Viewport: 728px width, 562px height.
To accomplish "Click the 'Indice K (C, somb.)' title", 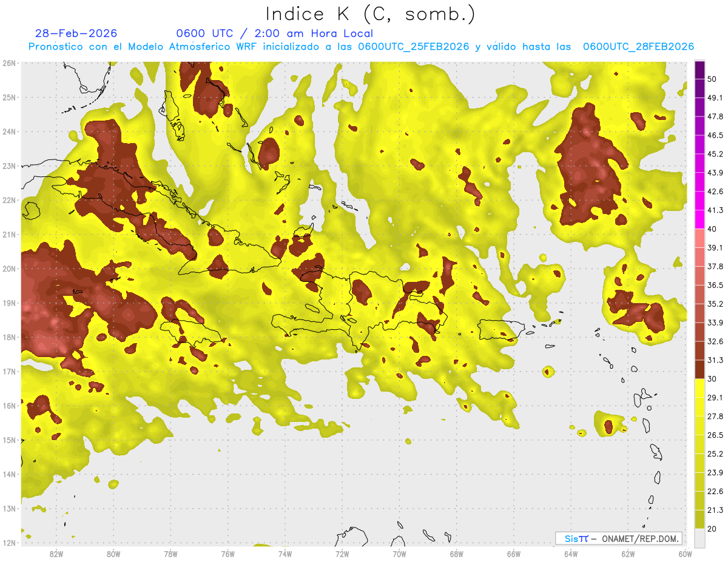I will [x=371, y=14].
